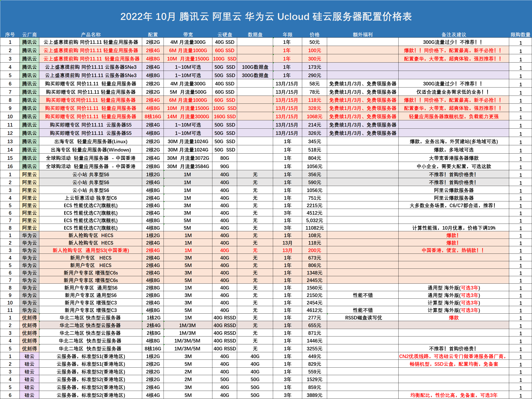This screenshot has width=532, height=399.
Task: Select the '备注及建议' column header
Action: (x=454, y=35)
